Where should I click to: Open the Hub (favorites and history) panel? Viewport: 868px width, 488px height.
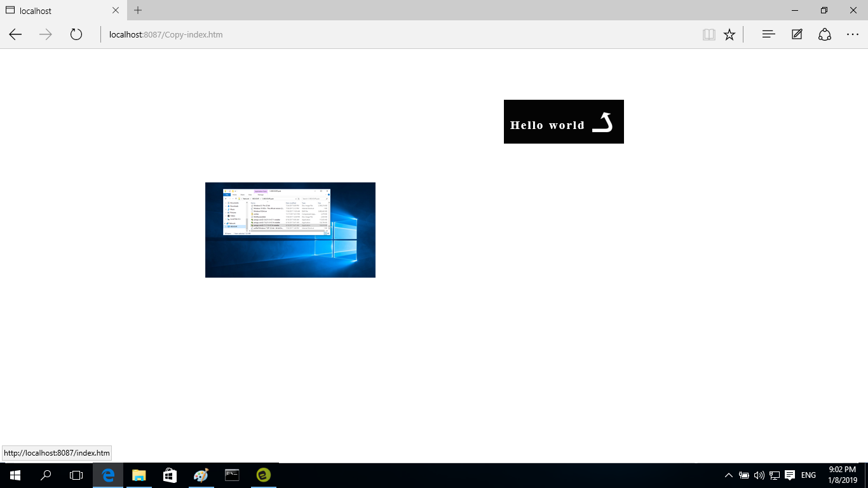768,35
